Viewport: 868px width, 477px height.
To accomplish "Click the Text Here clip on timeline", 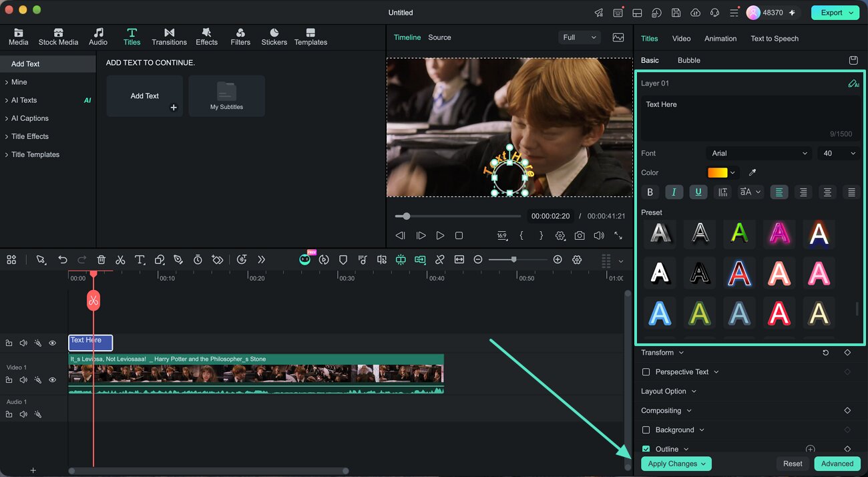I will [x=91, y=343].
